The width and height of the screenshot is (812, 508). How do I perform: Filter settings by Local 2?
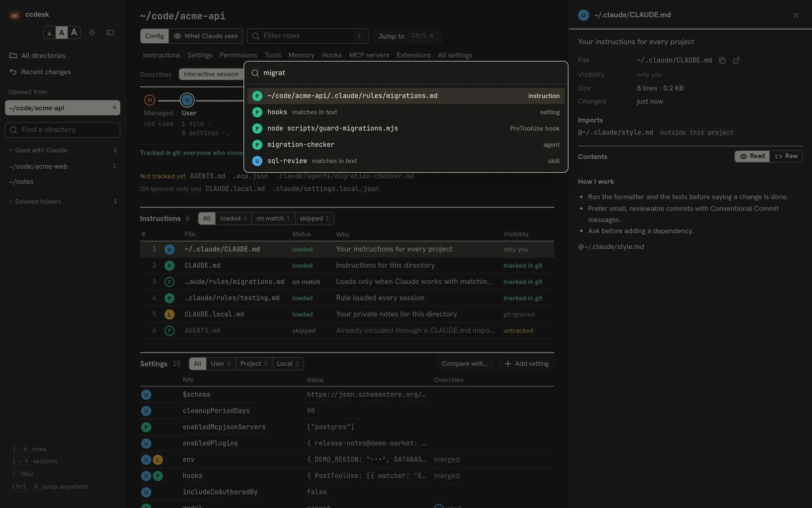click(x=288, y=364)
